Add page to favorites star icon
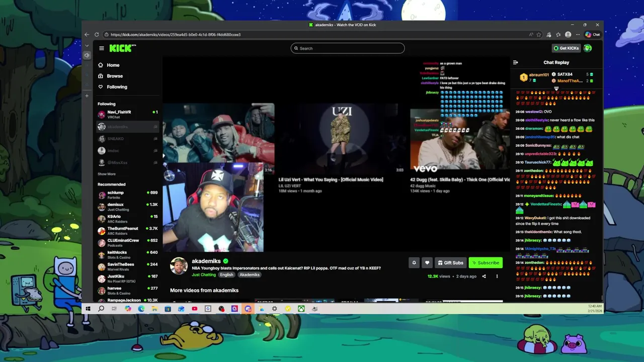 (539, 35)
